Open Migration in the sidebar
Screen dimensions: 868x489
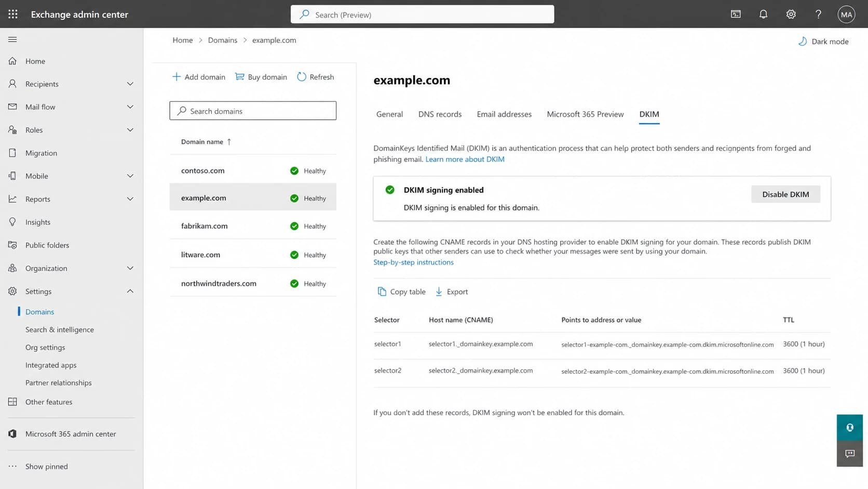tap(41, 153)
